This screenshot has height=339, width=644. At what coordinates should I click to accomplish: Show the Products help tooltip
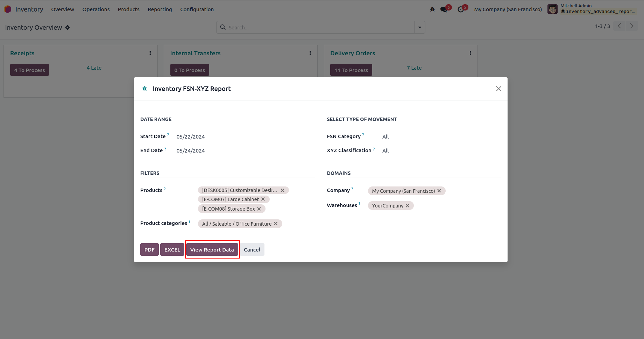coord(165,189)
